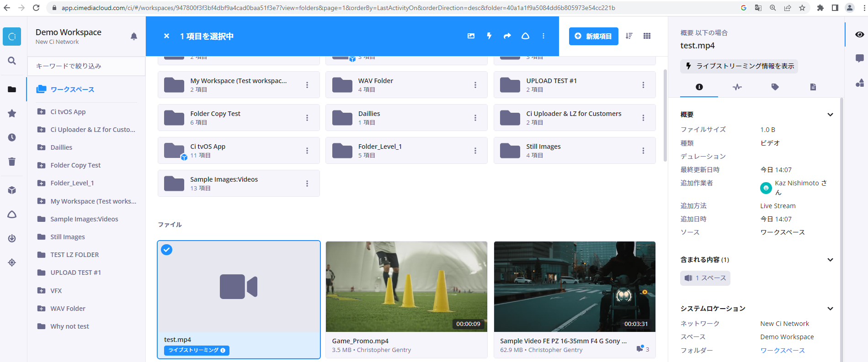The image size is (868, 362).
Task: Click the test.mp4 title in details panel
Action: pyautogui.click(x=698, y=46)
